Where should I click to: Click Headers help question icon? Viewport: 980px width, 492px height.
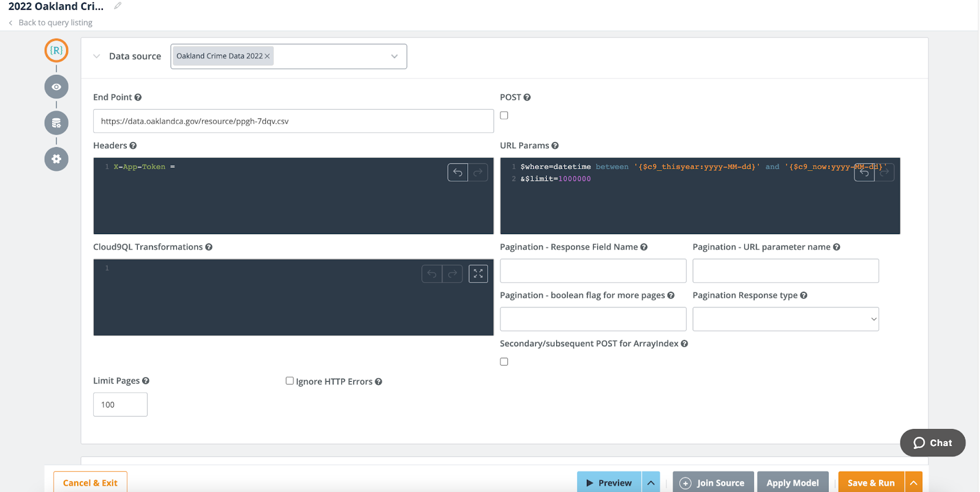pos(133,145)
